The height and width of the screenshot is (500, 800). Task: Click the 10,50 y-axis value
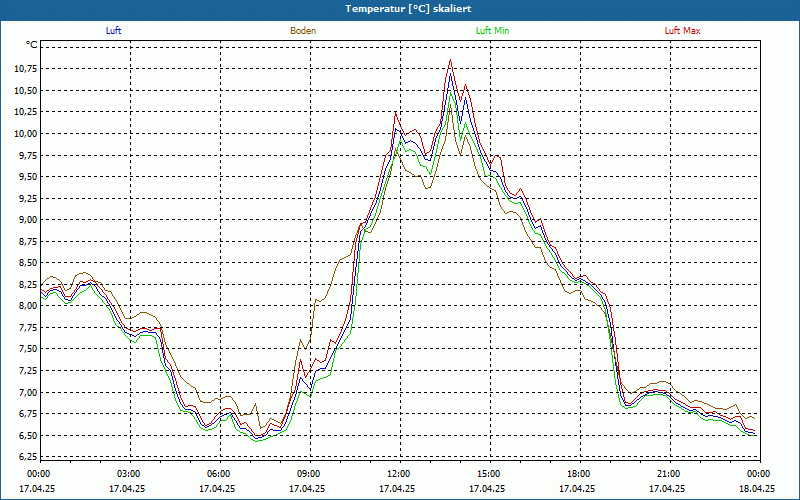27,90
